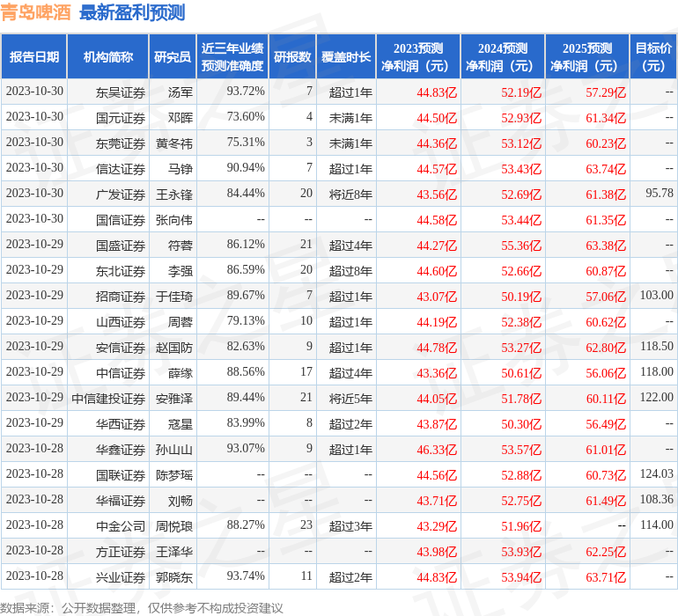
Task: Click accuracy value 73.60%
Action: point(246,116)
